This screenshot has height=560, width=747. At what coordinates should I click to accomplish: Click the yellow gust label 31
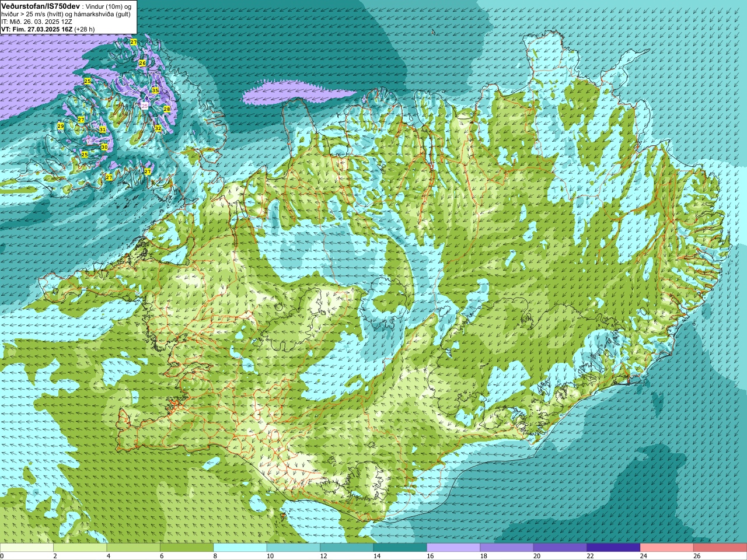click(x=102, y=129)
